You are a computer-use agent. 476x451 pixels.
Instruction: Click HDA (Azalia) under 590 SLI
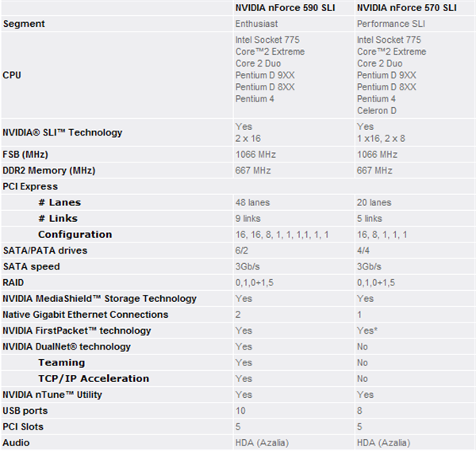point(262,443)
